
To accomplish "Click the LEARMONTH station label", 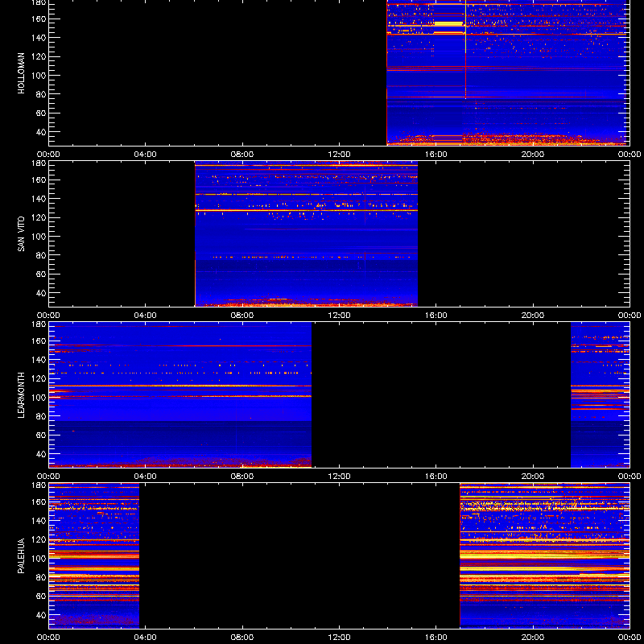I will [x=21, y=395].
